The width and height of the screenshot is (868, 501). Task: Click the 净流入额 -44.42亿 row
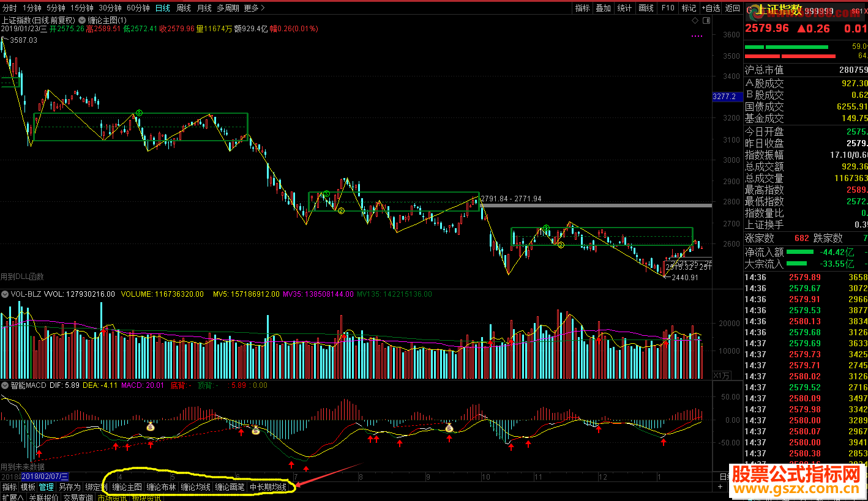(806, 252)
